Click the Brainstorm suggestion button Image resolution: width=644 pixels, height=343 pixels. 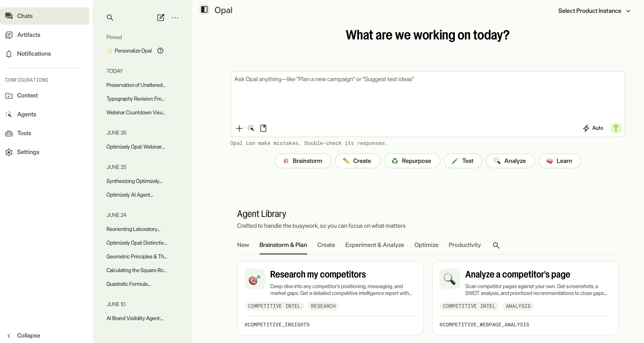click(x=303, y=161)
